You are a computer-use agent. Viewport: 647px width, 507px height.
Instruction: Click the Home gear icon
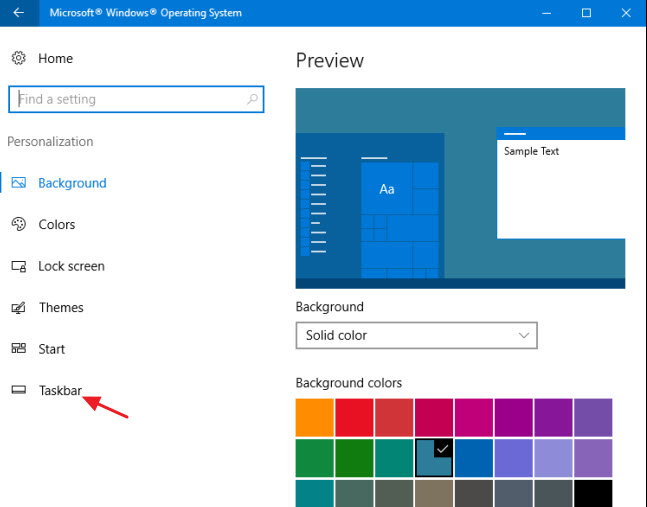pos(18,58)
